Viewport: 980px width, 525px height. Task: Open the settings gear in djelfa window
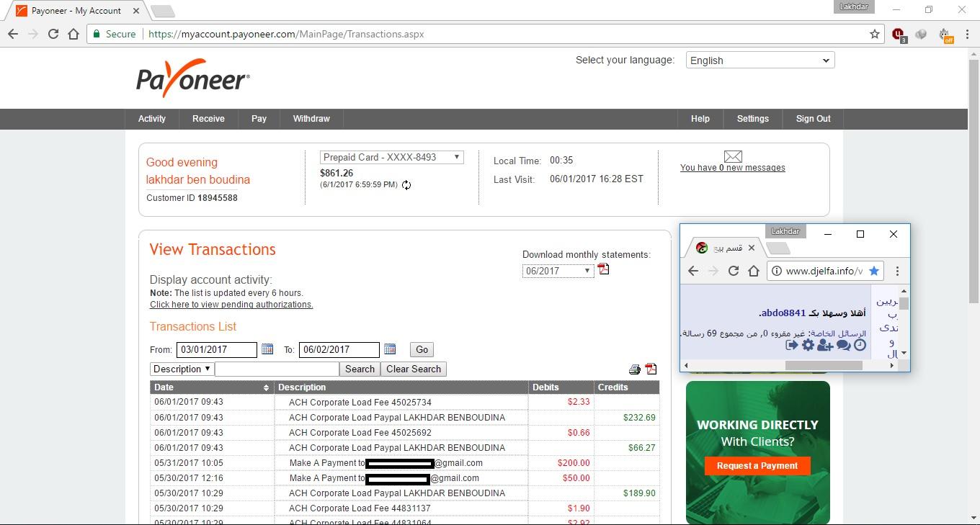tap(808, 345)
